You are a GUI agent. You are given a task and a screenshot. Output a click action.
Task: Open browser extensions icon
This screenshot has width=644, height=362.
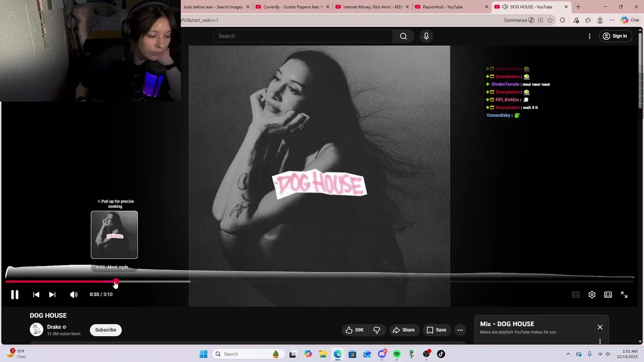[562, 20]
